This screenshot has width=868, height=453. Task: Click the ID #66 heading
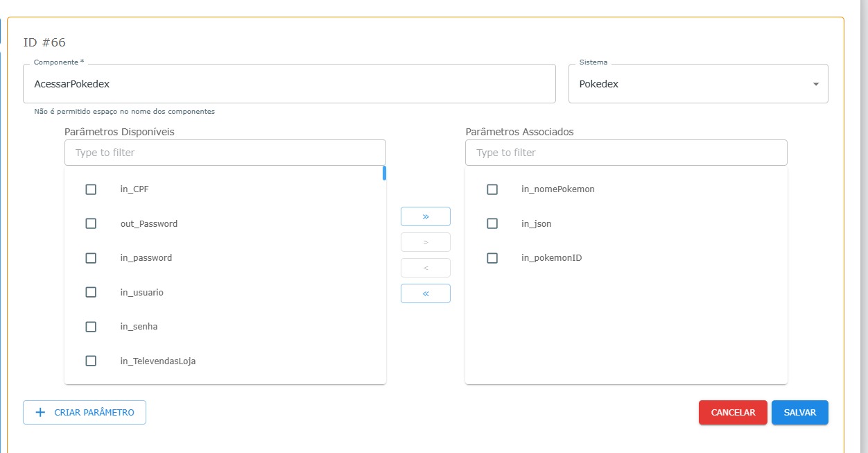point(44,43)
